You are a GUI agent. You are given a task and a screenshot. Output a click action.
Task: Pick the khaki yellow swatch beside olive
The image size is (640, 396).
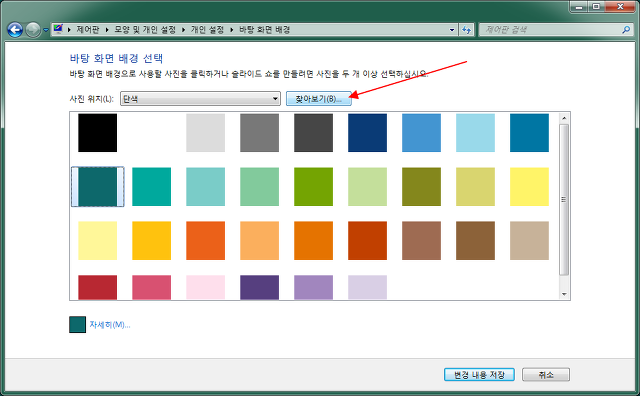pyautogui.click(x=476, y=187)
